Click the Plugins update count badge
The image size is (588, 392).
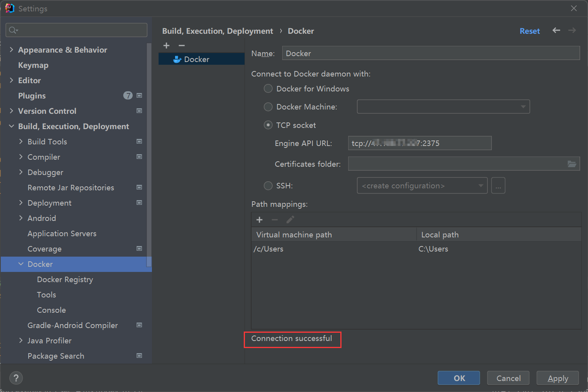click(x=128, y=95)
